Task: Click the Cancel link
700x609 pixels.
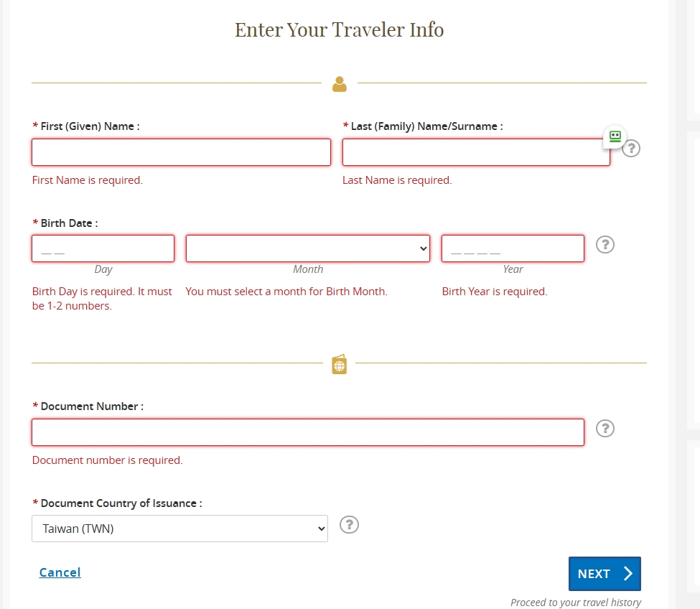Action: 60,572
